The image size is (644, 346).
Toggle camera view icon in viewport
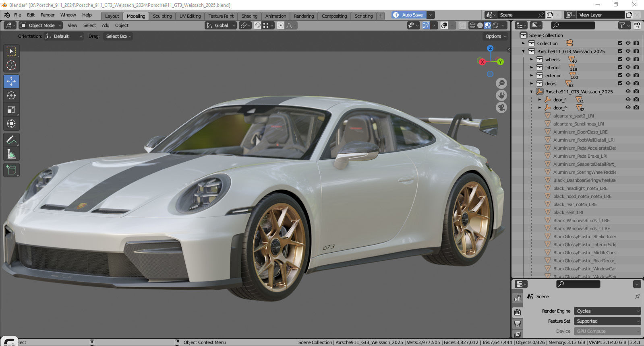pyautogui.click(x=501, y=107)
